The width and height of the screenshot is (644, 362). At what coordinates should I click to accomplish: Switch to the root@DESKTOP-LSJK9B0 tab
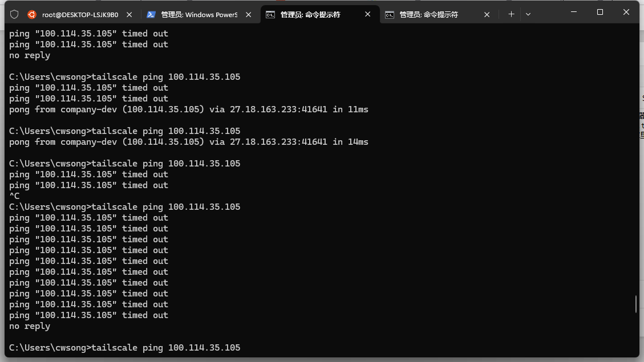[80, 15]
